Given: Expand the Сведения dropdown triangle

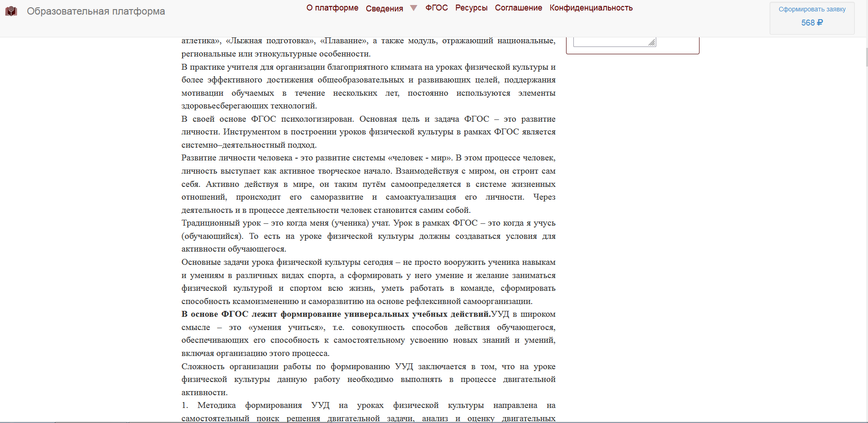Looking at the screenshot, I should pos(414,8).
